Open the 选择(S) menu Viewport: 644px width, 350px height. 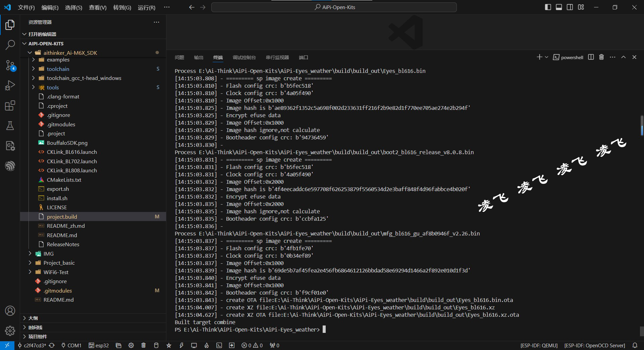click(73, 7)
